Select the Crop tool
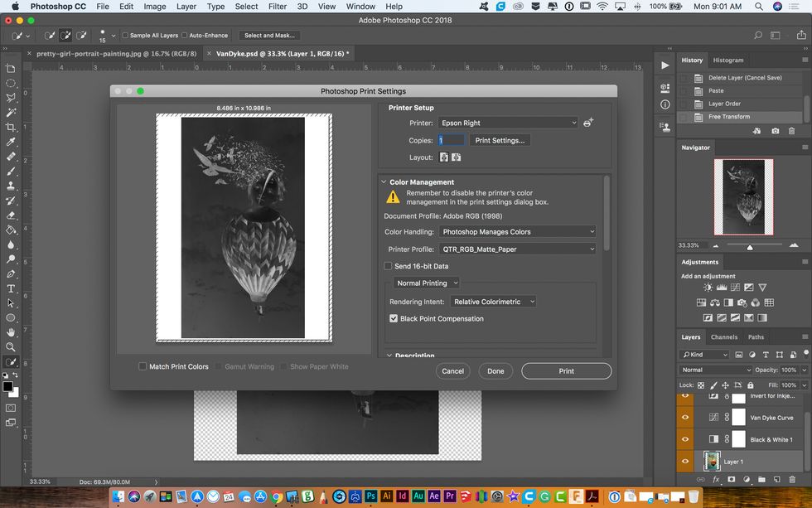Image resolution: width=812 pixels, height=508 pixels. click(x=11, y=128)
